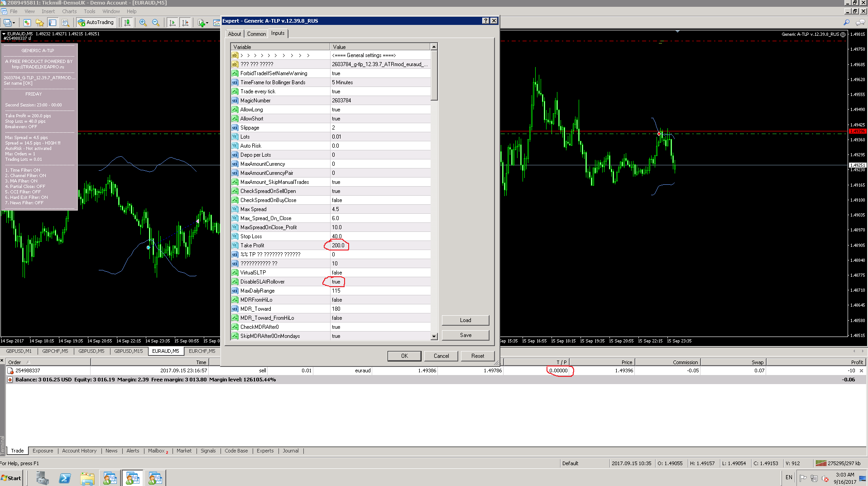Confirm with the OK button
Viewport: 868px width, 486px height.
point(404,356)
